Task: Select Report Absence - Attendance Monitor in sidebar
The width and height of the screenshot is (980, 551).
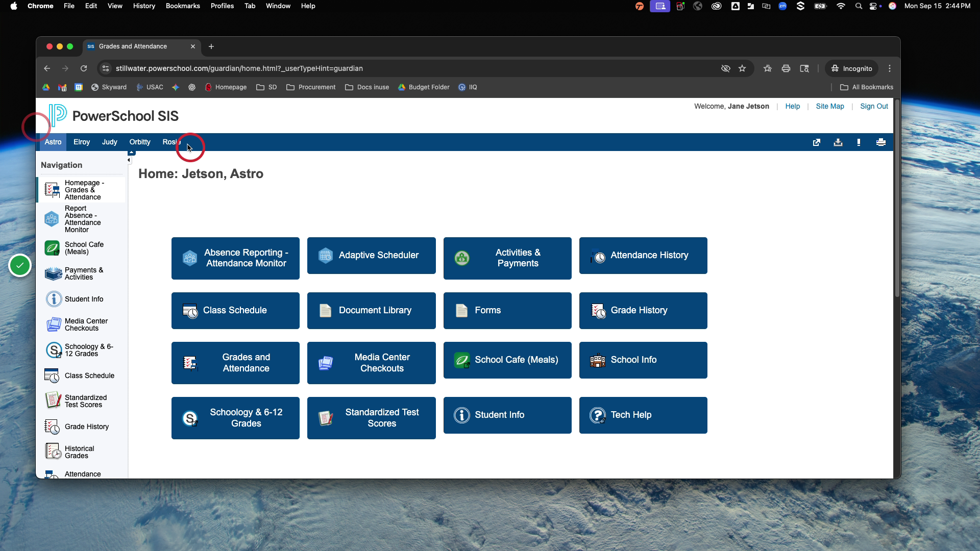Action: click(x=82, y=219)
